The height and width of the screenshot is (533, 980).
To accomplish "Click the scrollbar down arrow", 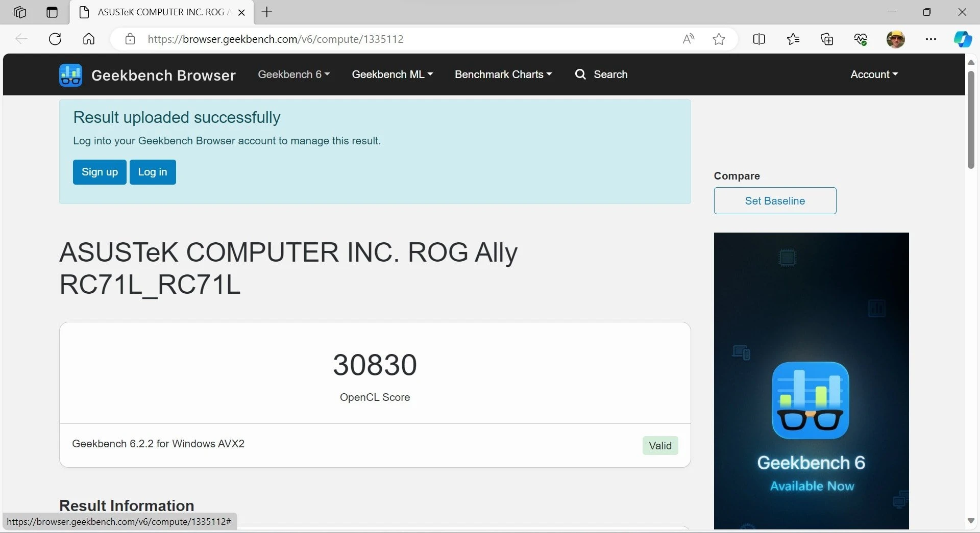I will point(971,521).
